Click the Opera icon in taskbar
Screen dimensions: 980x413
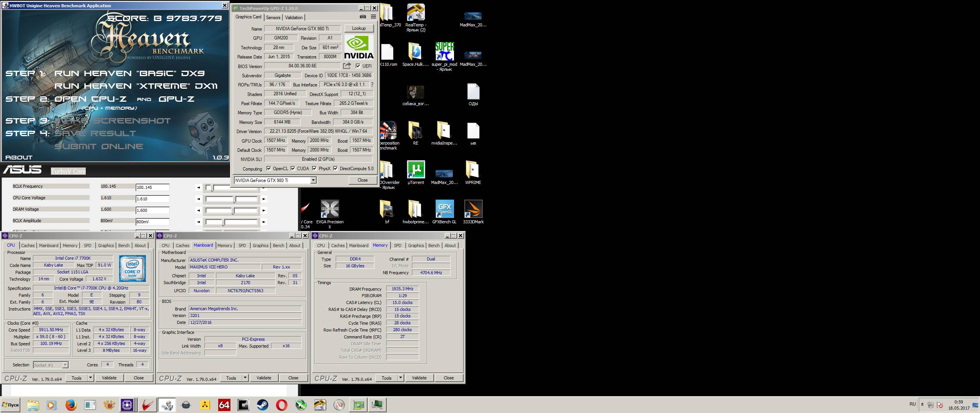281,405
